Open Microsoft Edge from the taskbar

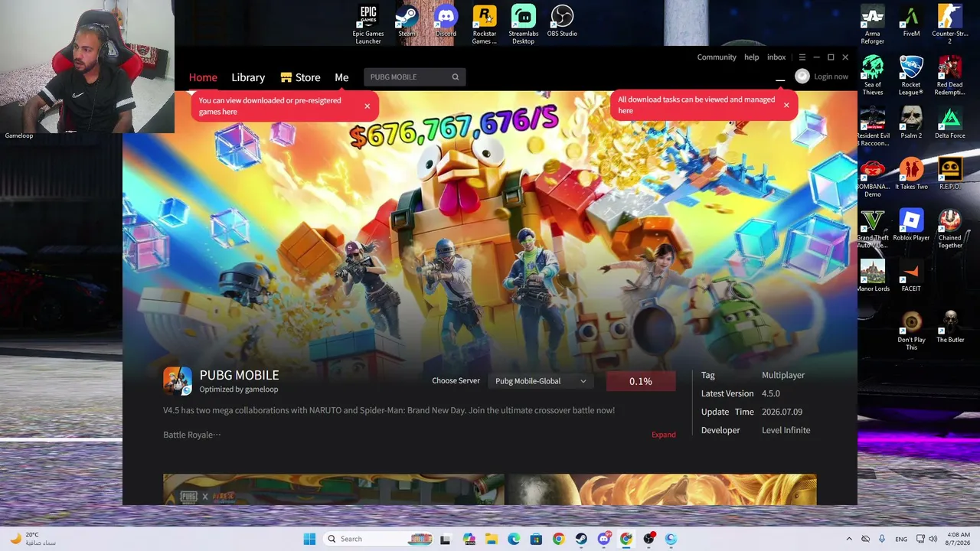click(514, 539)
